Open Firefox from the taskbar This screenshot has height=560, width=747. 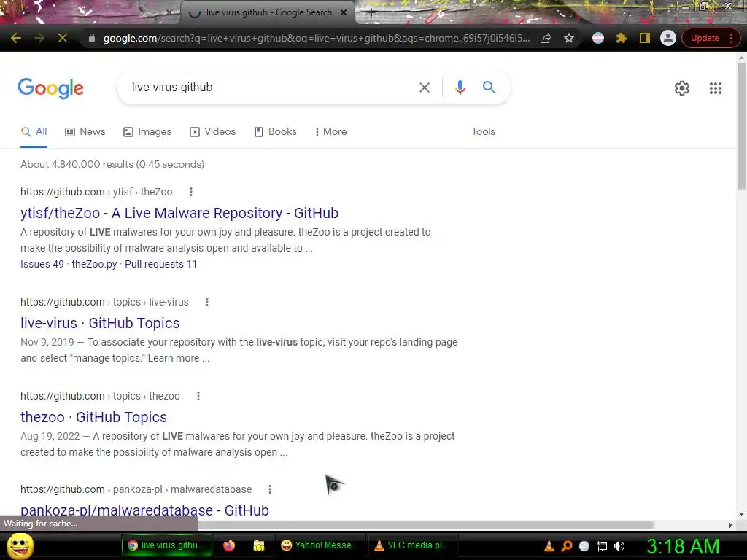(x=228, y=545)
